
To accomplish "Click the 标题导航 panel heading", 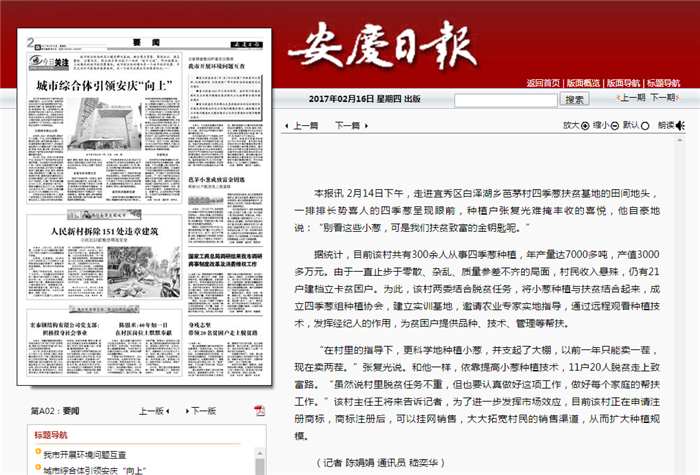I will coord(51,435).
